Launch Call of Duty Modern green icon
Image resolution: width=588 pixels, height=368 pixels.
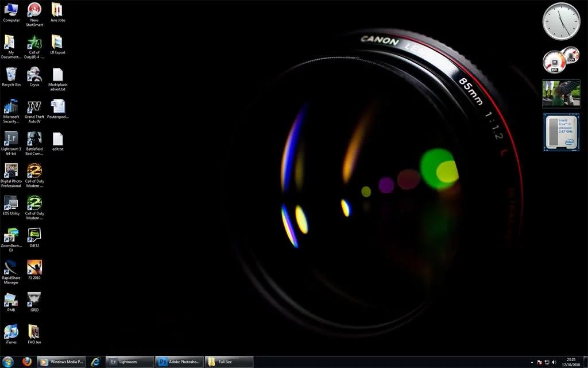pyautogui.click(x=34, y=208)
